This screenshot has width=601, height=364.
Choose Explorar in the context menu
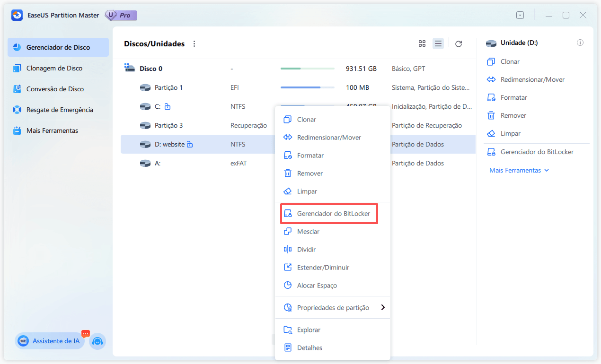(x=333, y=330)
